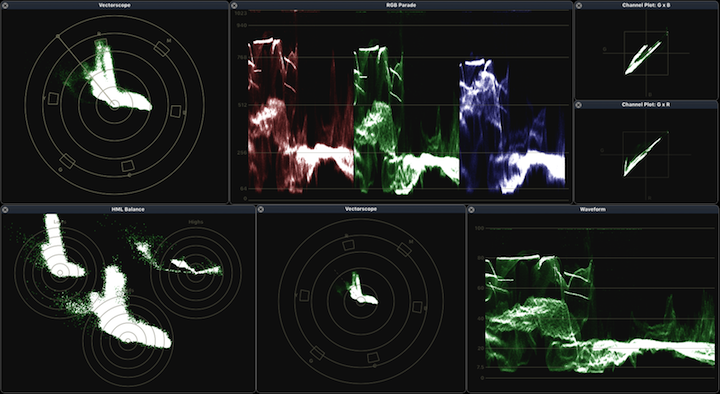Select the Channel Plot G x R title
This screenshot has width=720, height=394.
(646, 105)
